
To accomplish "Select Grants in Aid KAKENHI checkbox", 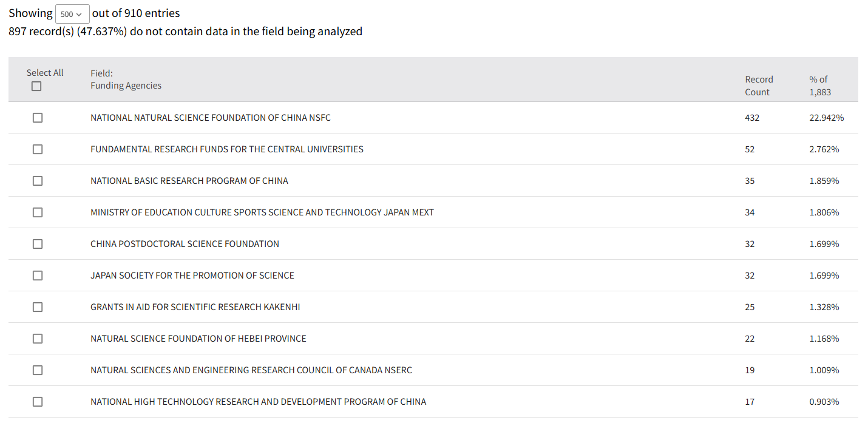I will click(x=38, y=307).
